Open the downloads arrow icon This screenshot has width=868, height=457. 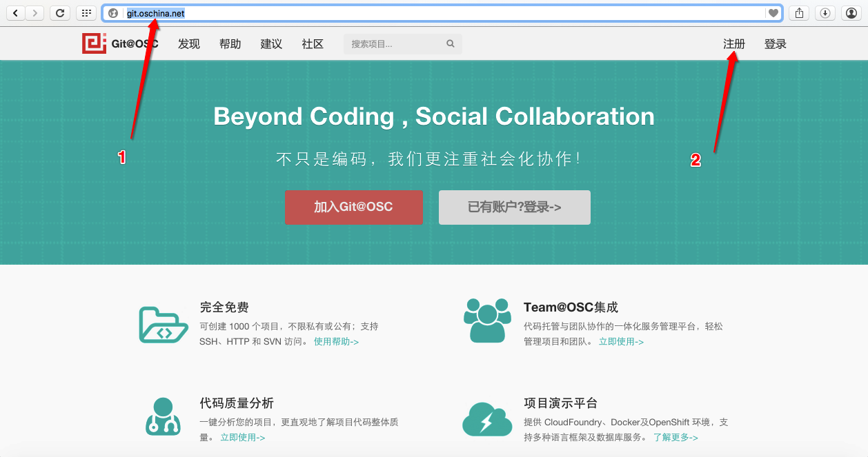coord(825,12)
